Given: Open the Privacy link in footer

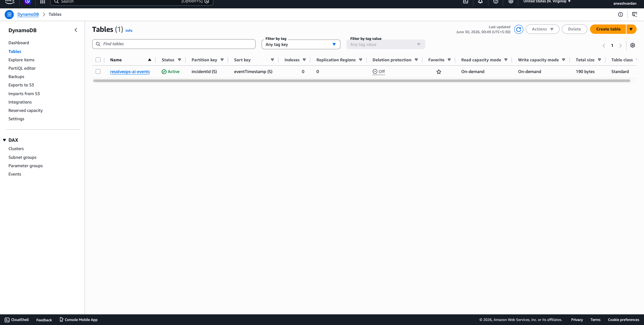Looking at the screenshot, I should [x=577, y=320].
